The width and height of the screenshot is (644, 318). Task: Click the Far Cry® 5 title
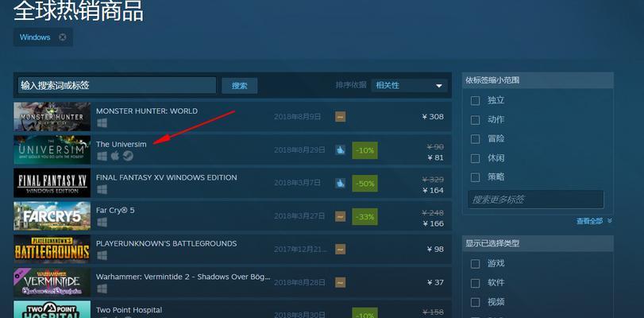coord(115,210)
